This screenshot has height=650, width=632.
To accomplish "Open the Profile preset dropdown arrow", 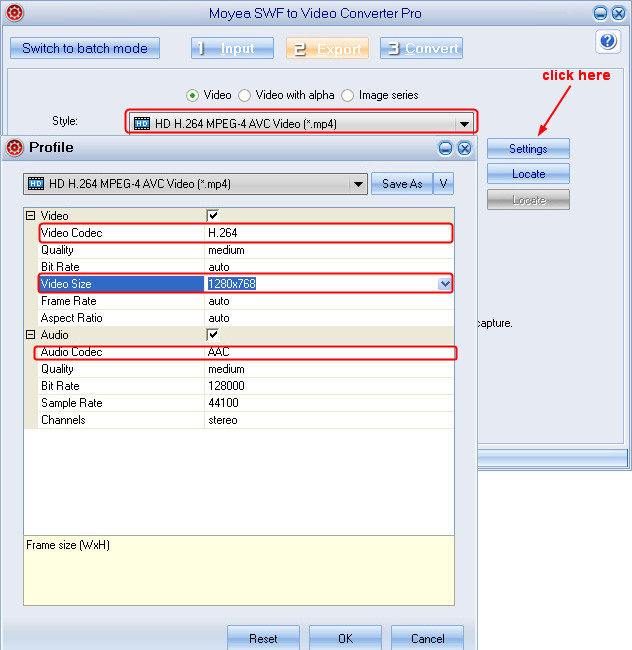I will (x=358, y=184).
